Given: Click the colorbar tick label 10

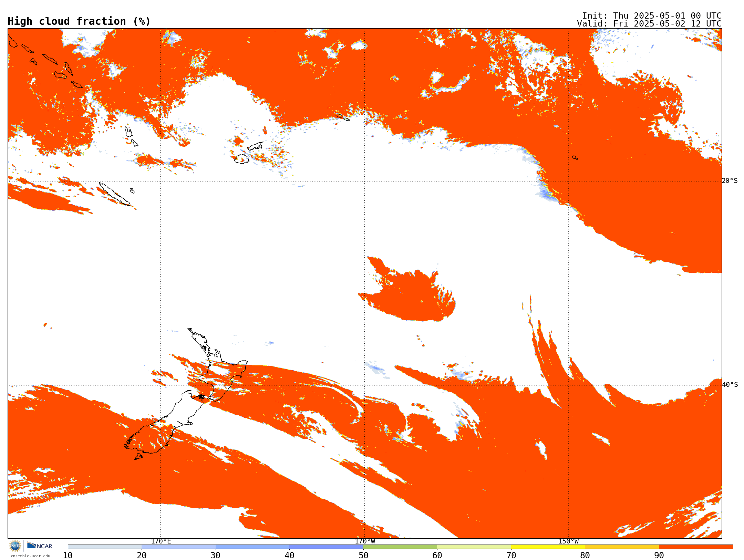Looking at the screenshot, I should (68, 556).
